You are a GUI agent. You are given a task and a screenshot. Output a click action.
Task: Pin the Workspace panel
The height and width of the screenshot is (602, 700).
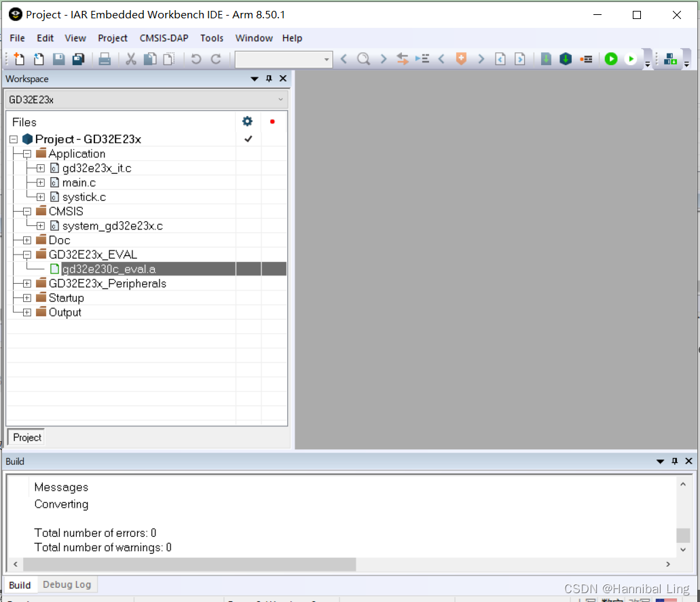pyautogui.click(x=269, y=79)
